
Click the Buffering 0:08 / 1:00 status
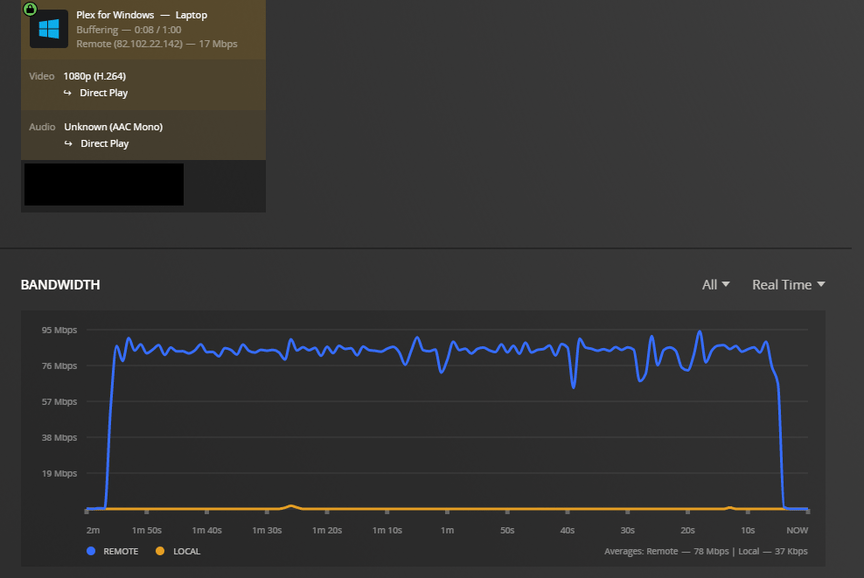click(128, 30)
